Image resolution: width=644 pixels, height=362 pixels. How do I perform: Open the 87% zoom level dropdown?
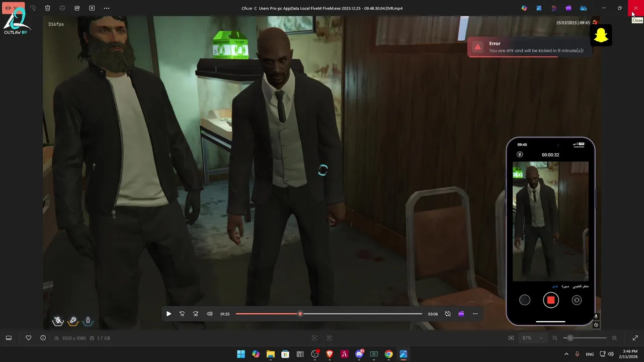(532, 338)
